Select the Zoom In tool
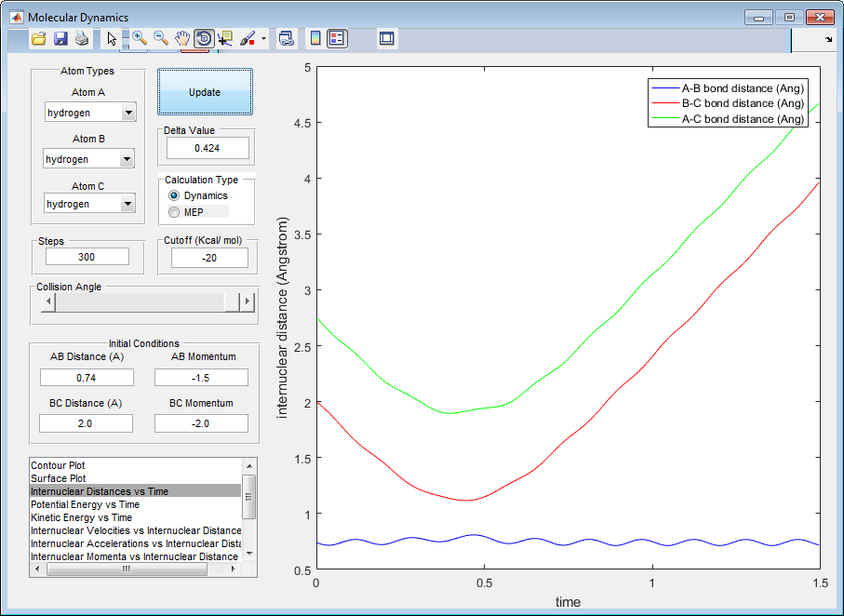 click(x=139, y=38)
